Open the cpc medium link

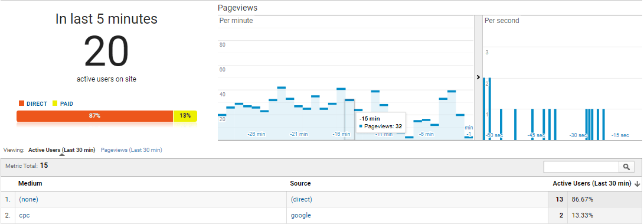tap(24, 215)
